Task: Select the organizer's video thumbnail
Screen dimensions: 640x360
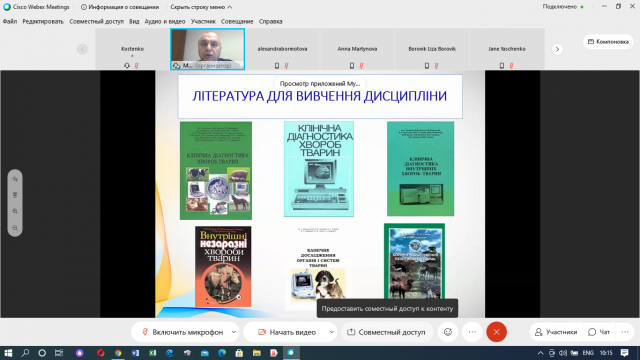Action: tap(207, 49)
